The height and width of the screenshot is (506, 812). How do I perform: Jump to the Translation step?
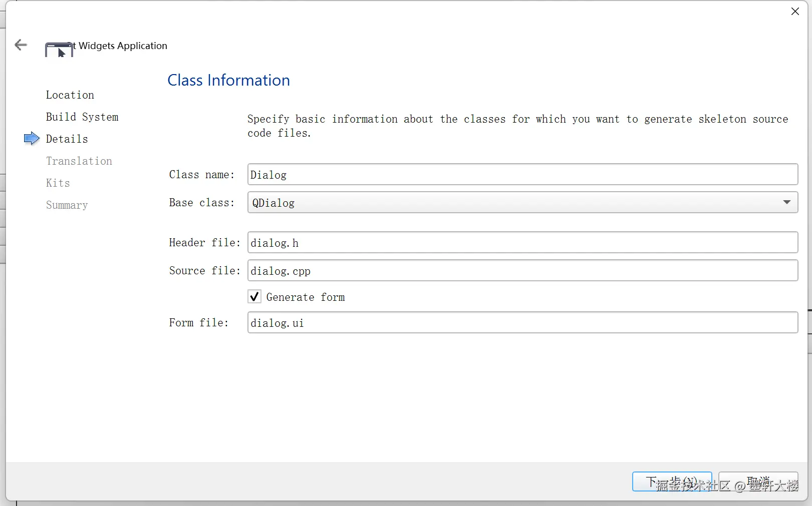(x=79, y=161)
